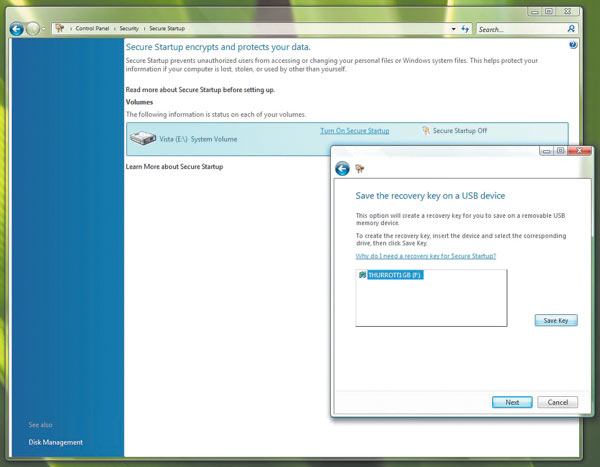Select Vista (E:\) System Volume text

click(198, 139)
